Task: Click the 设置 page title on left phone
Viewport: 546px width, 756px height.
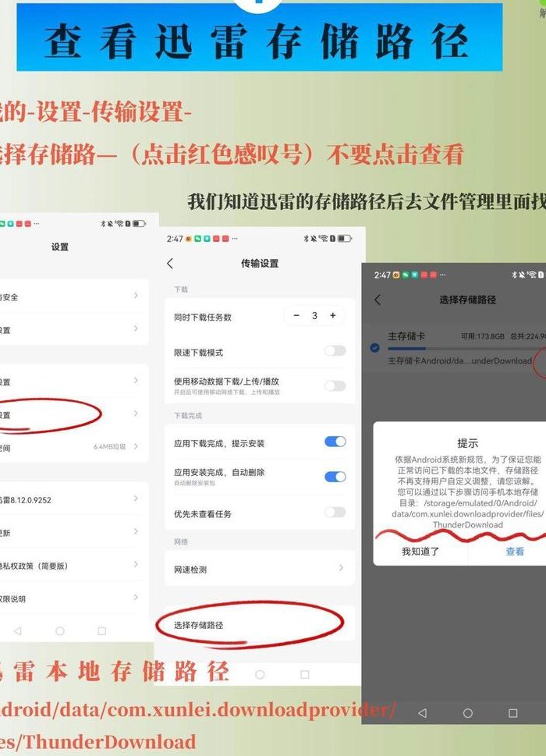Action: [60, 247]
